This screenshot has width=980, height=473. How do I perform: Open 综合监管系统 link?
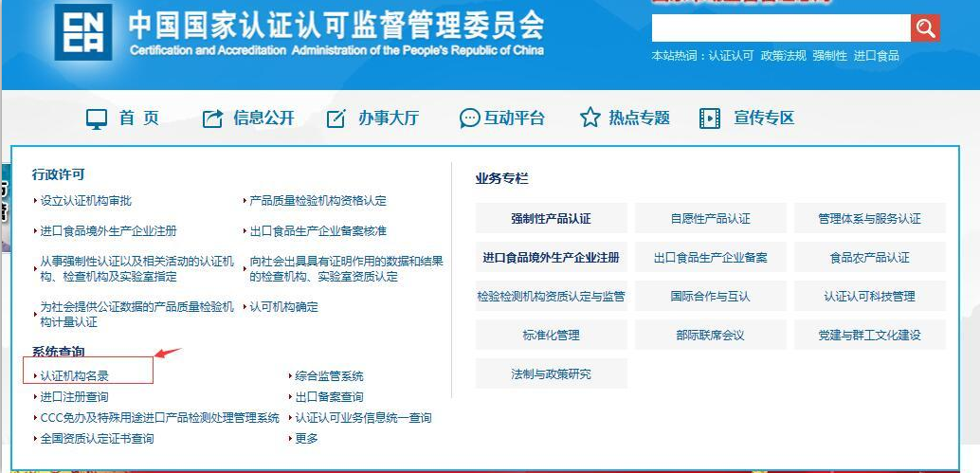pos(330,376)
